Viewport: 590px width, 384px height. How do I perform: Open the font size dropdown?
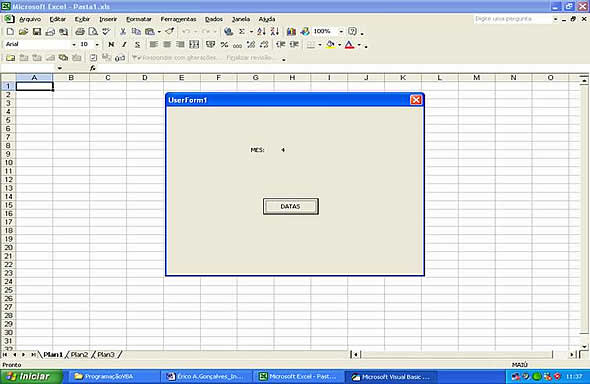point(97,45)
